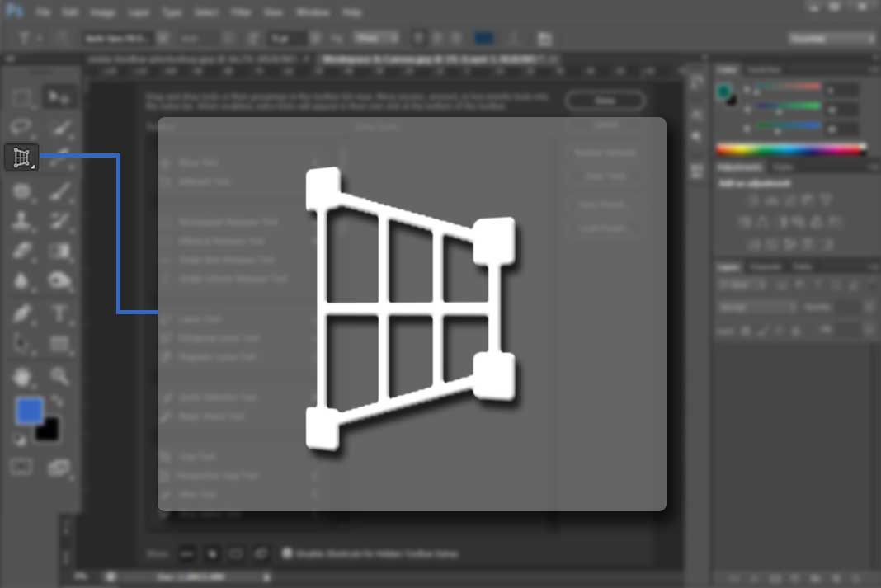Open the Type menu
The height and width of the screenshot is (588, 881).
coord(172,12)
